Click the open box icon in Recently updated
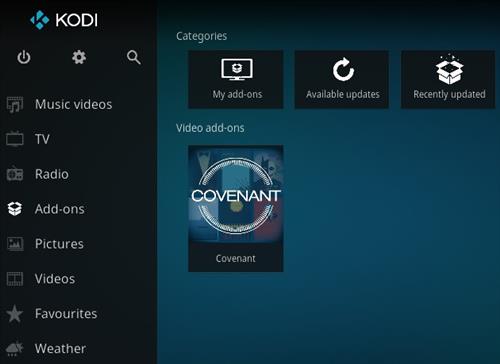 click(450, 69)
